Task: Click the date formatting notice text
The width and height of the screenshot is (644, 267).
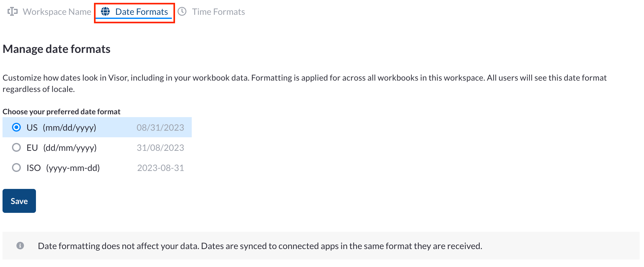Action: click(261, 246)
